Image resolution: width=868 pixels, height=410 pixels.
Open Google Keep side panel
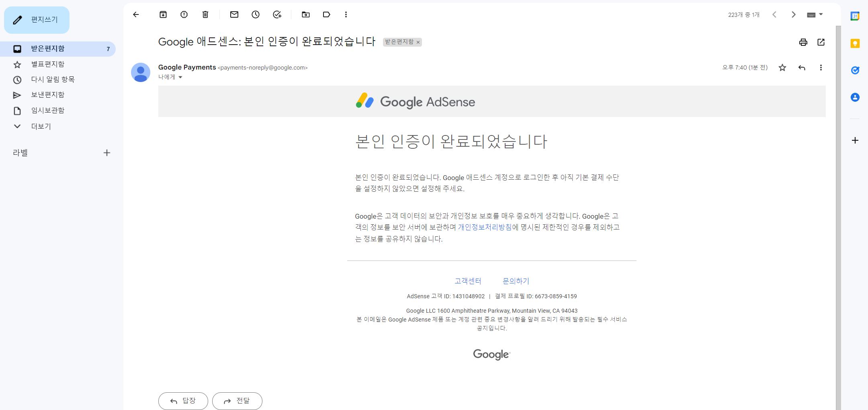[855, 43]
